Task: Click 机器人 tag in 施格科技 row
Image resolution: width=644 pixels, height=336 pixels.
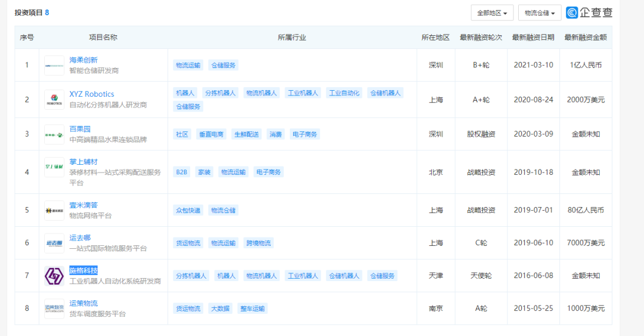Action: [x=227, y=276]
